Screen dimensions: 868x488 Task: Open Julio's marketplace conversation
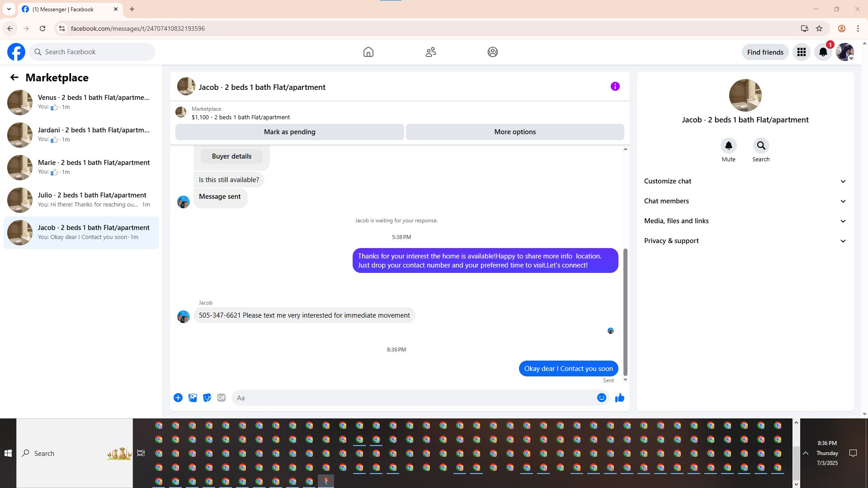coord(81,200)
